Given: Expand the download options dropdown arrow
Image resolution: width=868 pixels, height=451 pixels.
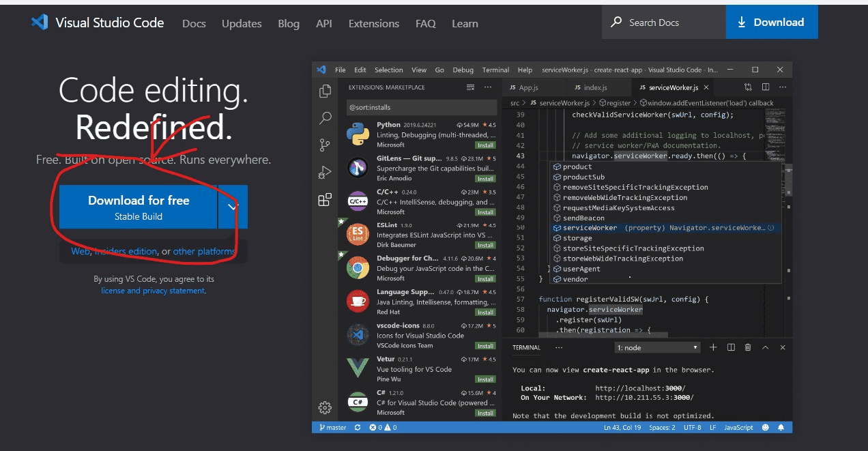Looking at the screenshot, I should (233, 207).
